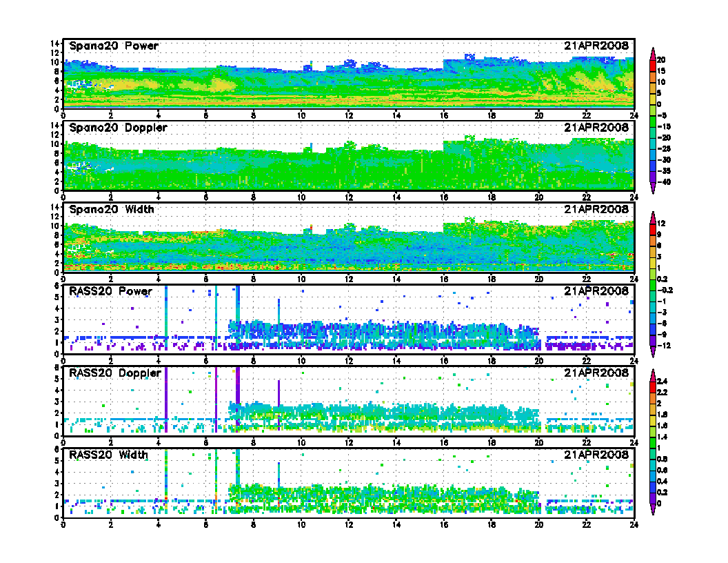Click the '-15' label on the top colorbar
This screenshot has width=728, height=563.
[664, 127]
